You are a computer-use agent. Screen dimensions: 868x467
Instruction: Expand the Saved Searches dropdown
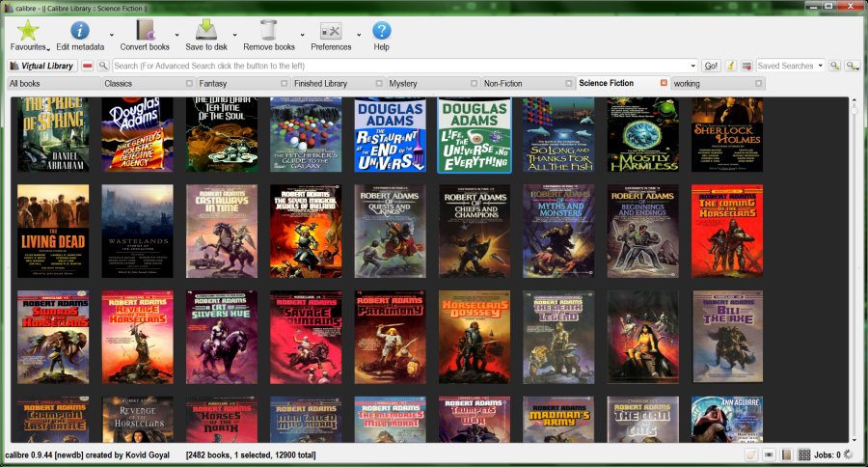[821, 66]
